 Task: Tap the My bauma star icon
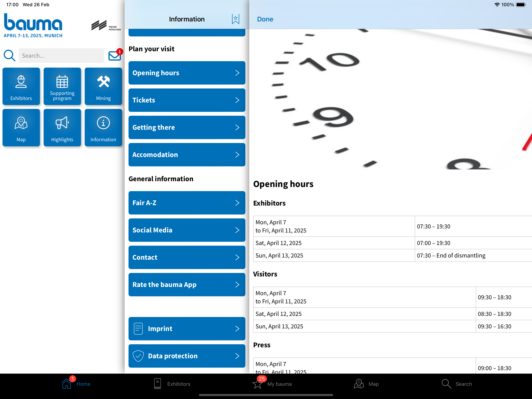257,384
